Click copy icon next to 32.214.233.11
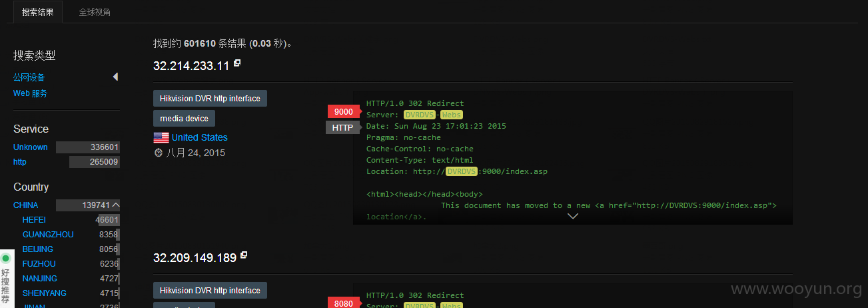This screenshot has width=868, height=308. tap(237, 63)
